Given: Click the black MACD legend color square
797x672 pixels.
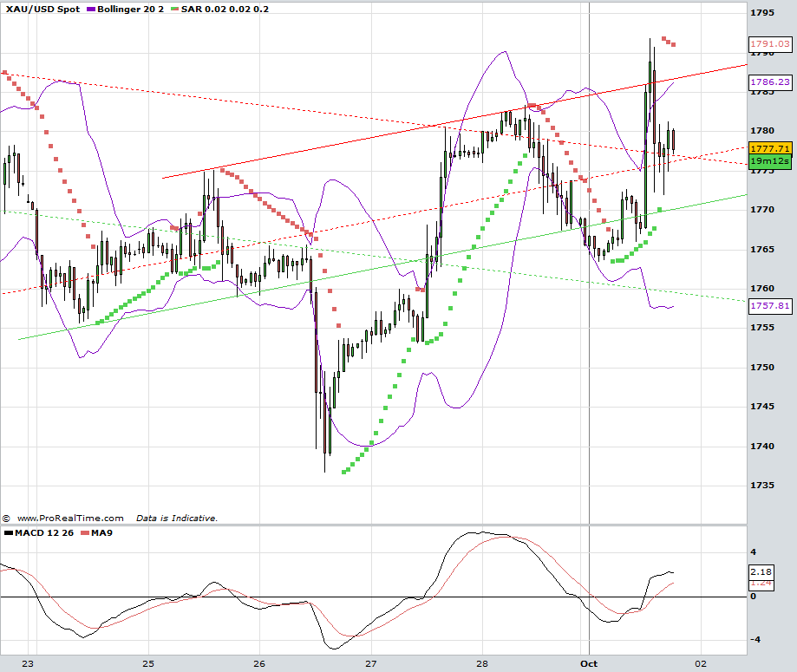Looking at the screenshot, I should tap(9, 532).
